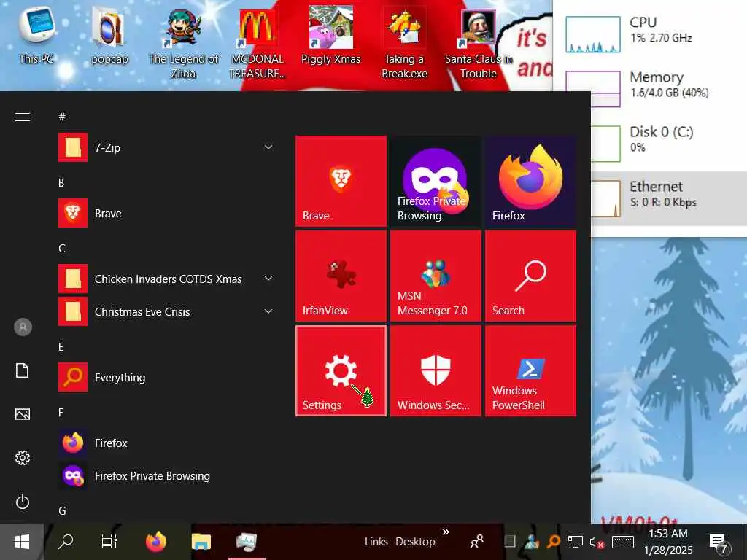This screenshot has width=747, height=560.
Task: Open the Search tile
Action: tap(530, 276)
